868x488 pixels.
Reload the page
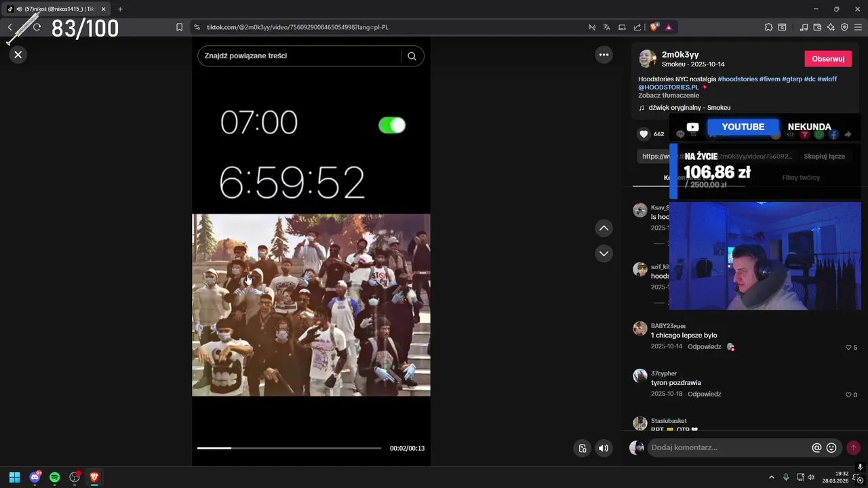click(x=37, y=27)
